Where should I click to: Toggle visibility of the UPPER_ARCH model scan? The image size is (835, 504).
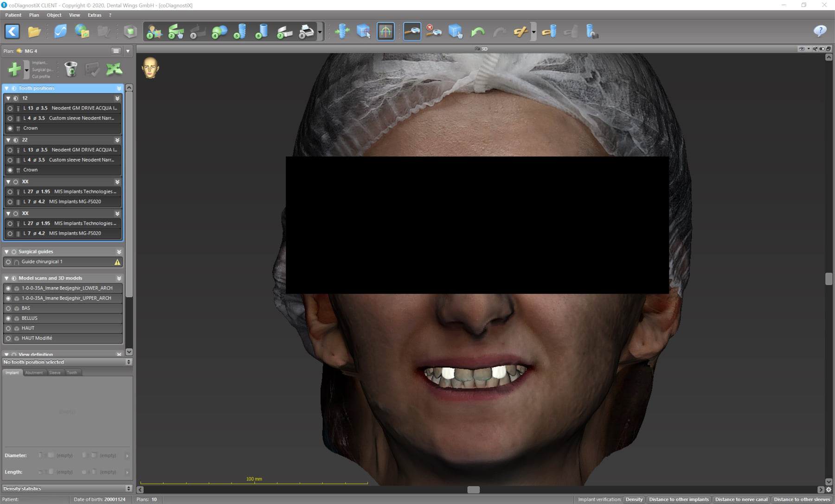(8, 299)
